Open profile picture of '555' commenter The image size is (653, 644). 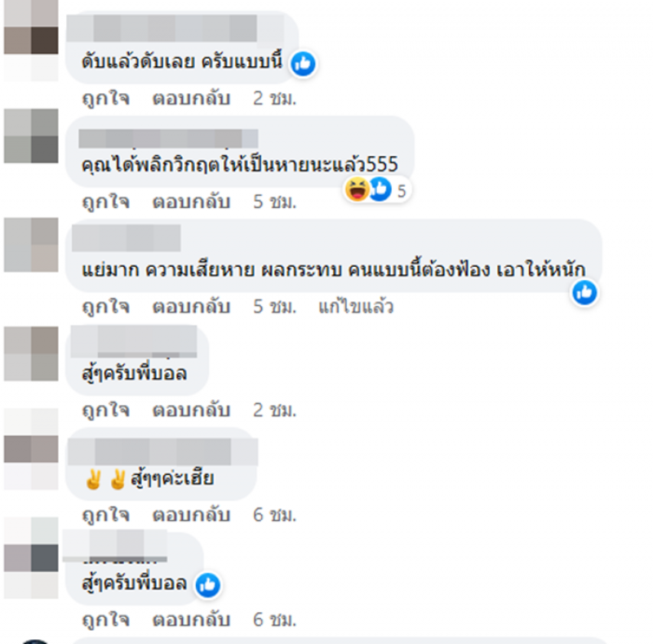point(31,135)
